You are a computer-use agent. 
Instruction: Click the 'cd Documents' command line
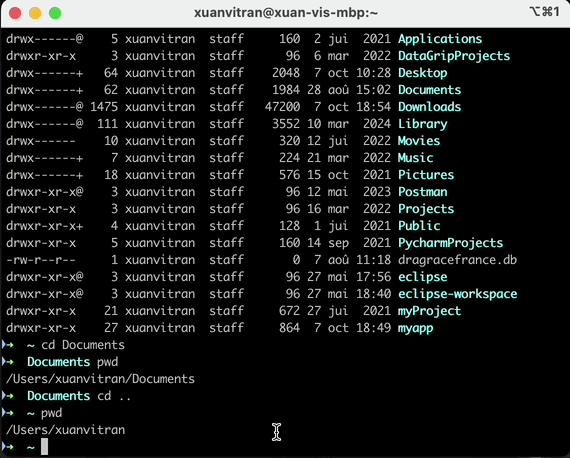tap(83, 345)
